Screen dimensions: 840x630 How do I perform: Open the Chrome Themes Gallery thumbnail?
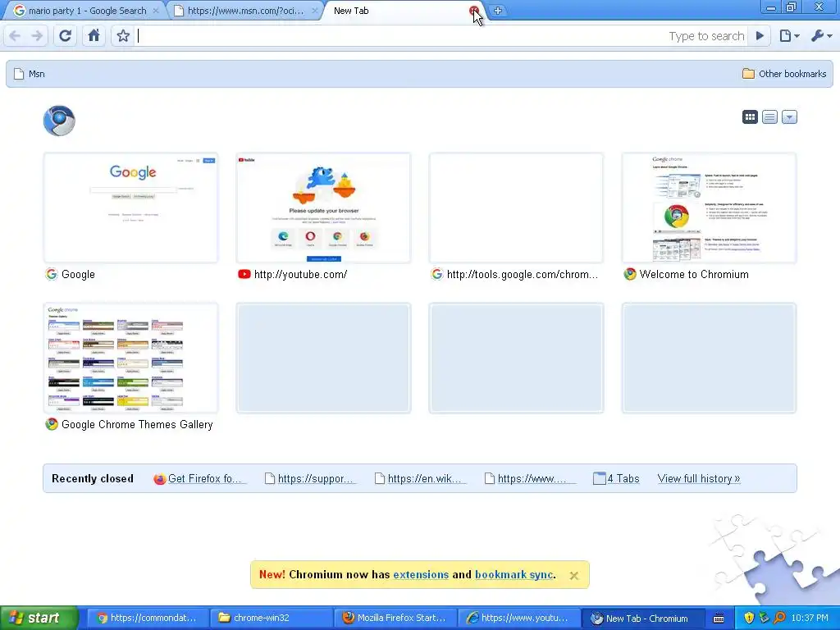130,358
